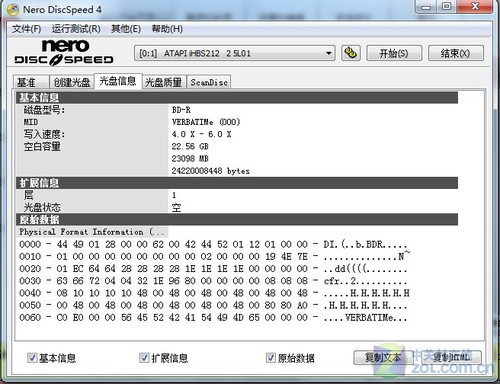This screenshot has width=500, height=384.
Task: Click the drive refresh icon button
Action: coord(351,53)
